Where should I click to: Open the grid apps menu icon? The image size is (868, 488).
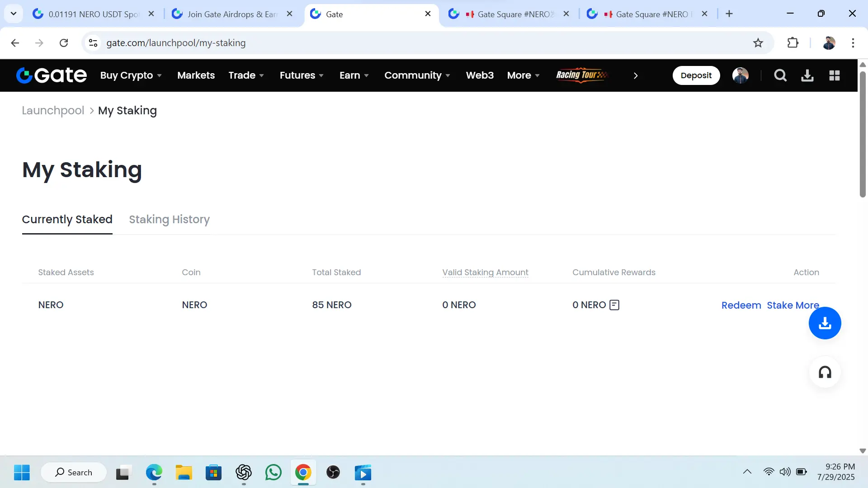(835, 75)
